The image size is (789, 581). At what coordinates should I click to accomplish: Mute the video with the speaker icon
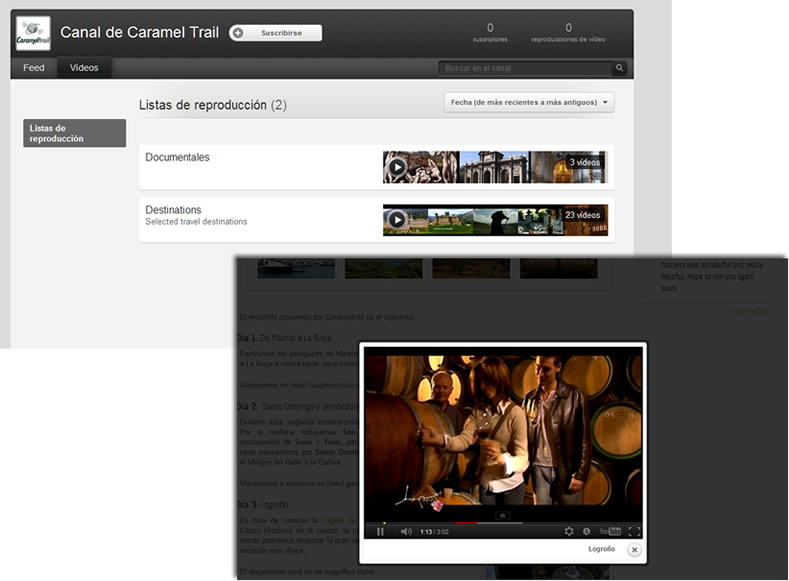[x=406, y=531]
